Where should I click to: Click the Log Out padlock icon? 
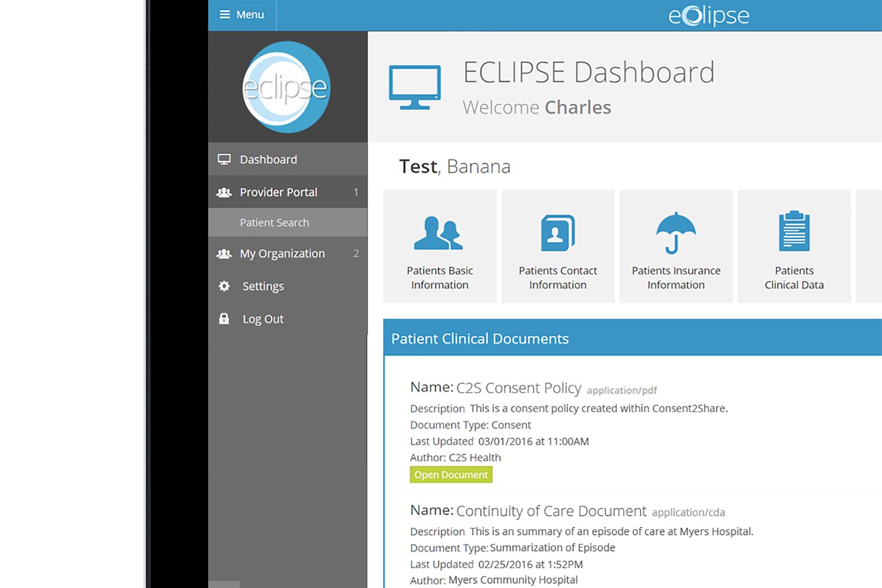[224, 319]
